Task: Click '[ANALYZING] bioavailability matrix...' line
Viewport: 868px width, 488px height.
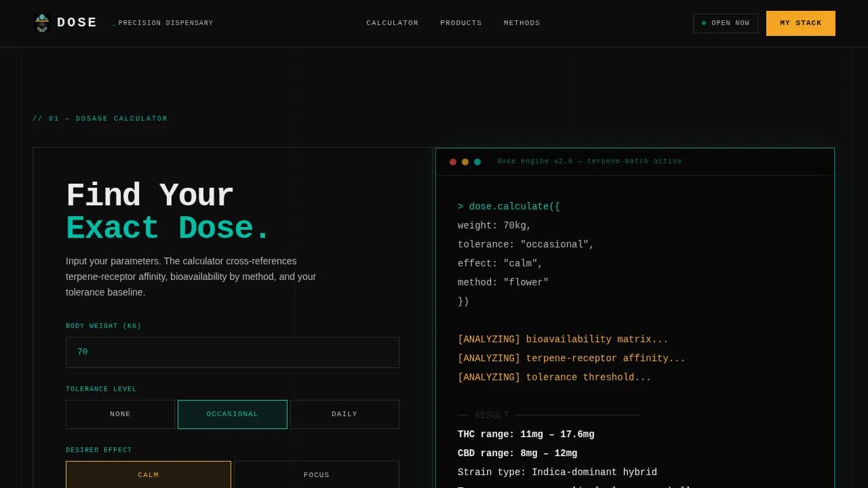Action: click(x=563, y=340)
